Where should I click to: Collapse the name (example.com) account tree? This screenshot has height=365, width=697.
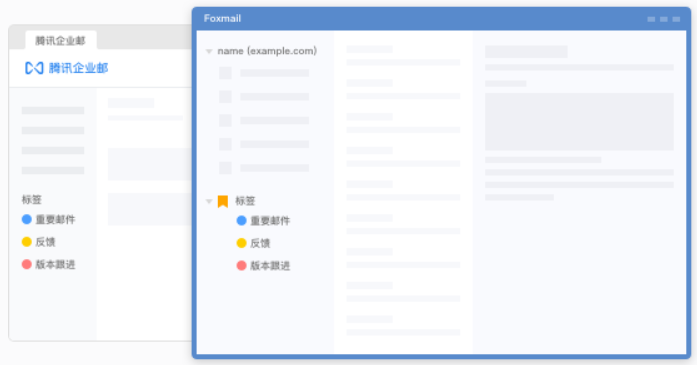click(x=208, y=52)
